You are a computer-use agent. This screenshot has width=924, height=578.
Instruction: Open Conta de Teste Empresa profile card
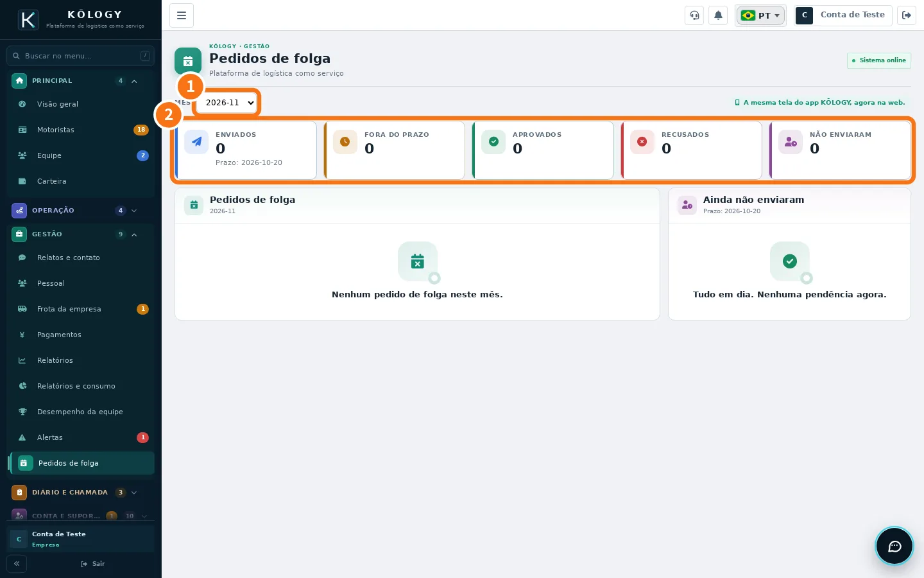[x=81, y=539]
